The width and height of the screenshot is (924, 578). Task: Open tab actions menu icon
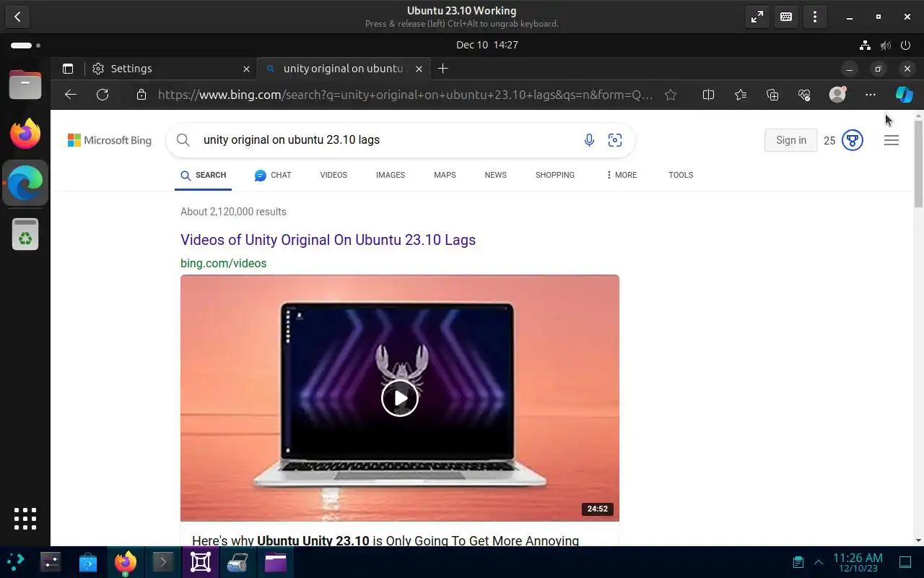(x=68, y=69)
